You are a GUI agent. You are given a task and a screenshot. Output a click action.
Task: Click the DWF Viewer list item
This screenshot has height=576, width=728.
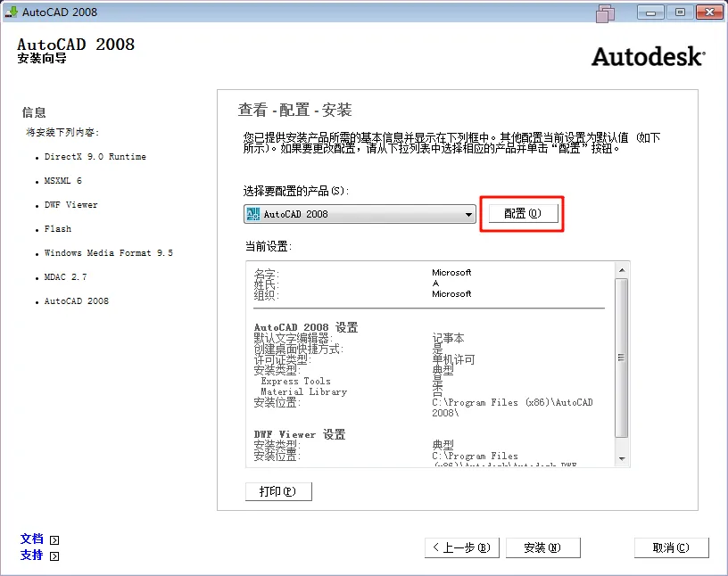(x=71, y=205)
